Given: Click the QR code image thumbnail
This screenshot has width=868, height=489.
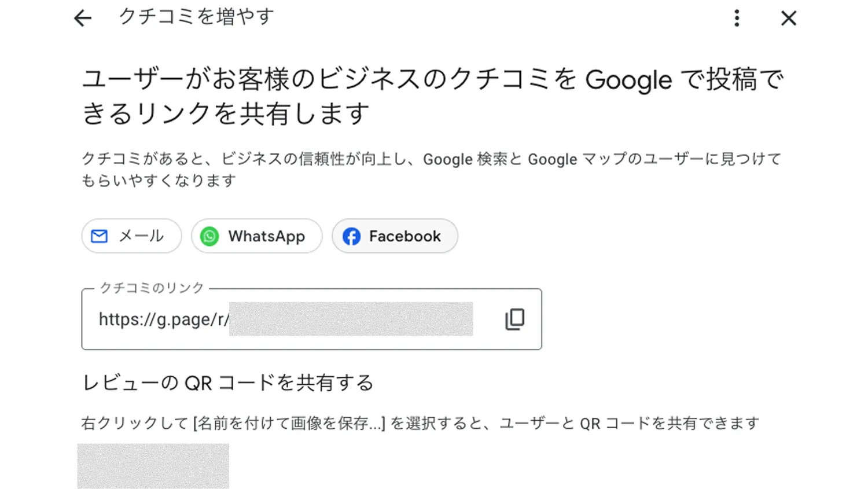Looking at the screenshot, I should [153, 466].
